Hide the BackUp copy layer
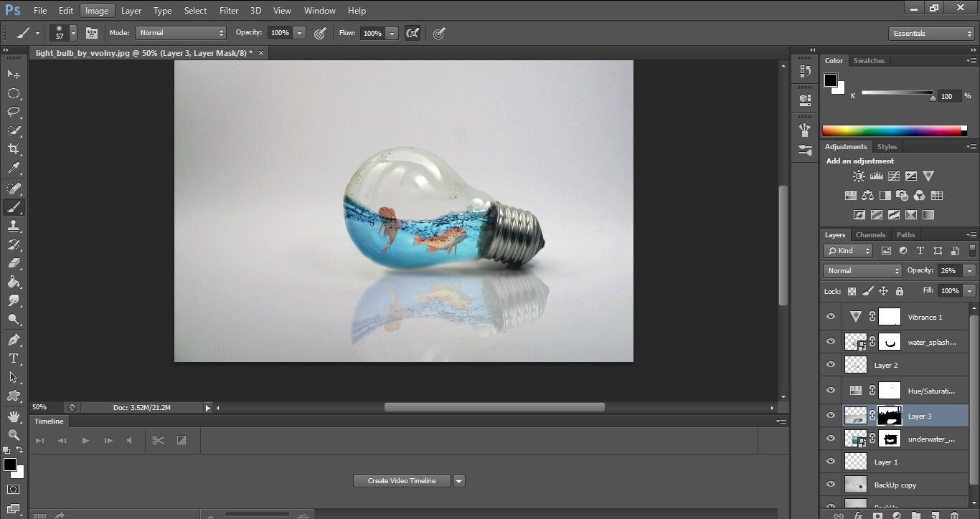980x519 pixels. [x=831, y=485]
